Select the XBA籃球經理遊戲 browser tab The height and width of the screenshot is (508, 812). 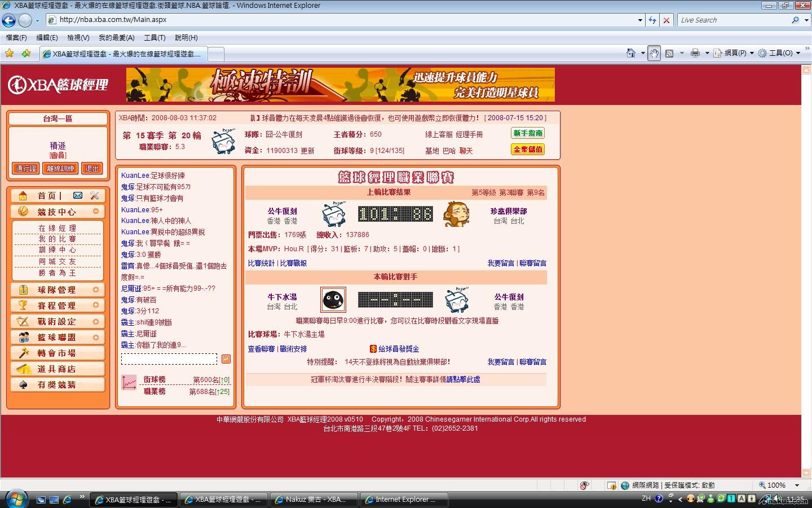pyautogui.click(x=123, y=54)
